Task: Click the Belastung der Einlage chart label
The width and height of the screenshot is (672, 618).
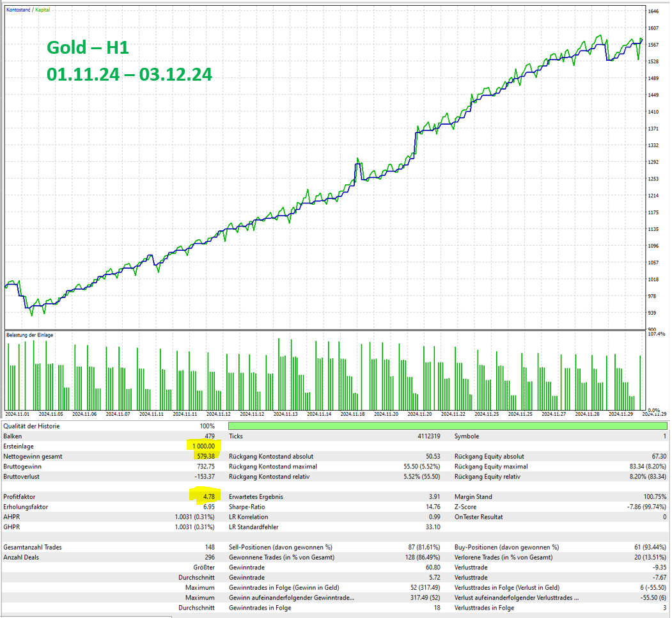Action: [29, 335]
